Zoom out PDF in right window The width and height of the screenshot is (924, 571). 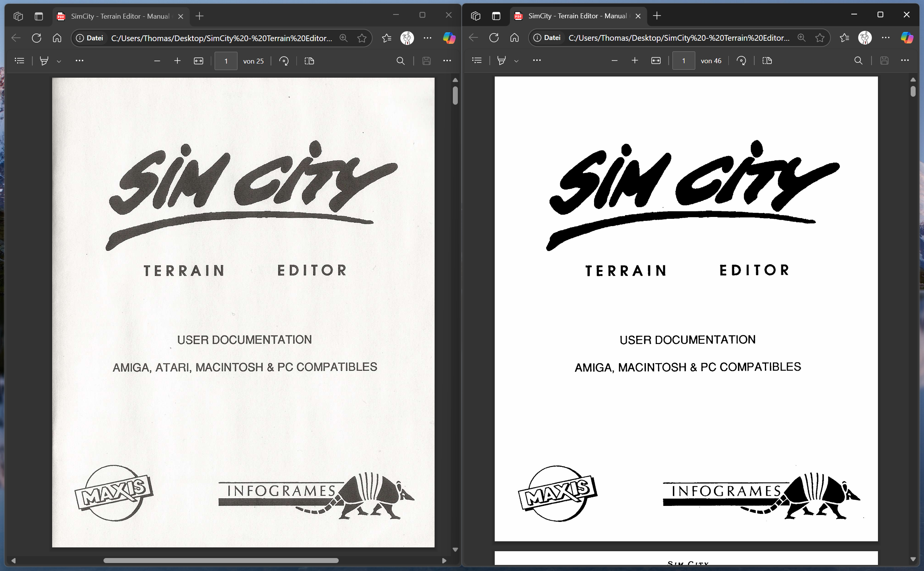coord(614,61)
